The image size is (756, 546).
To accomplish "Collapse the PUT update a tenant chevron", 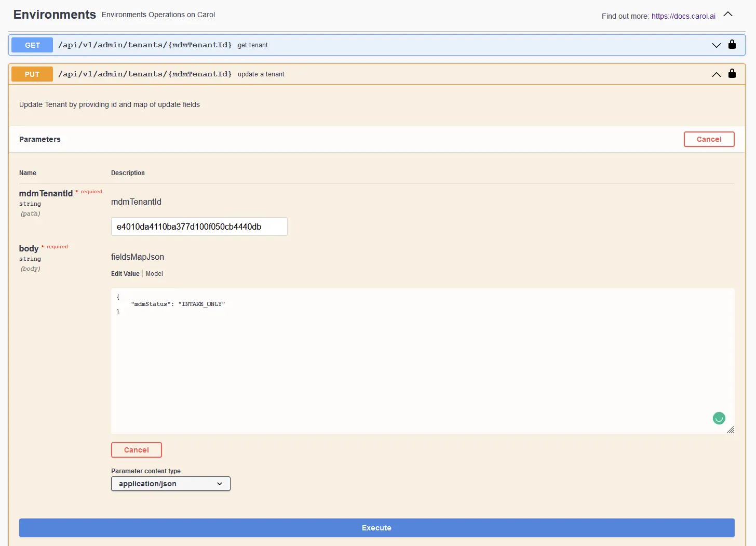I will (717, 74).
